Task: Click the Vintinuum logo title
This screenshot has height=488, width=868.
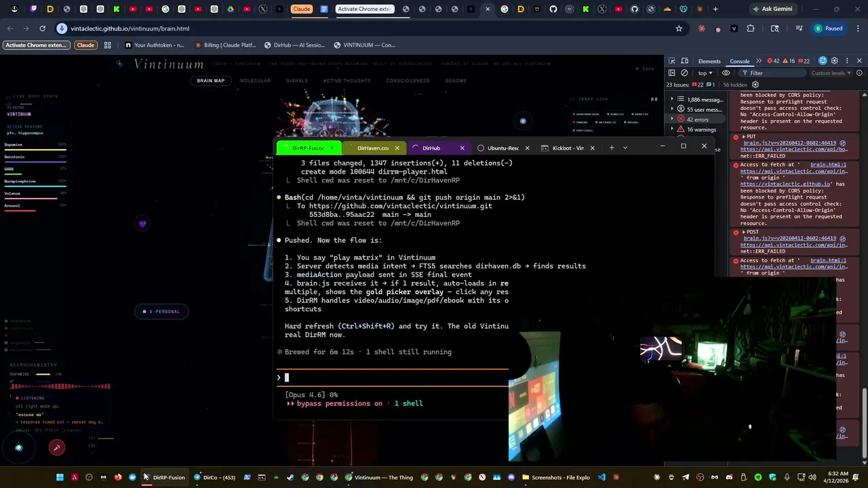Action: [x=169, y=64]
